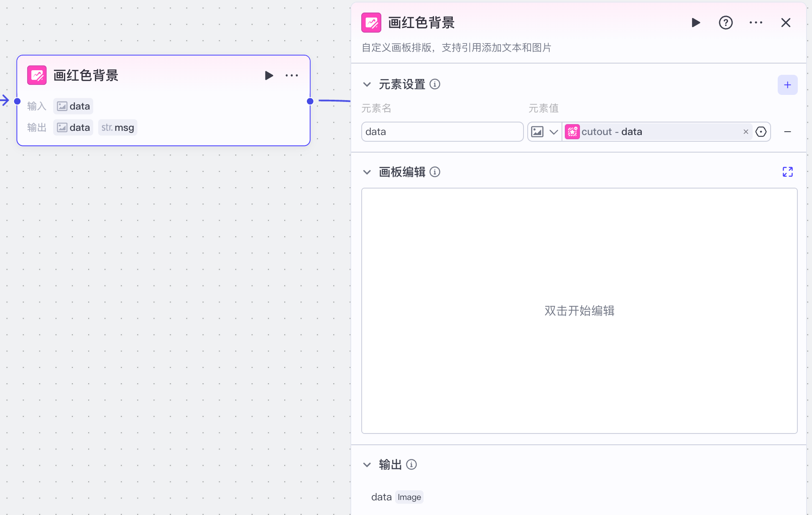Click the 双击开始编辑 canvas area
The image size is (812, 515).
point(579,311)
